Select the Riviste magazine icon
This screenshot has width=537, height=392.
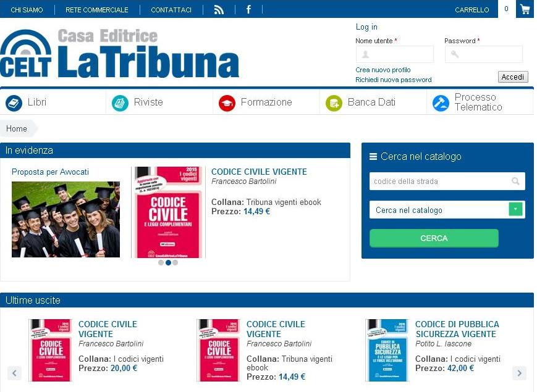pyautogui.click(x=121, y=102)
